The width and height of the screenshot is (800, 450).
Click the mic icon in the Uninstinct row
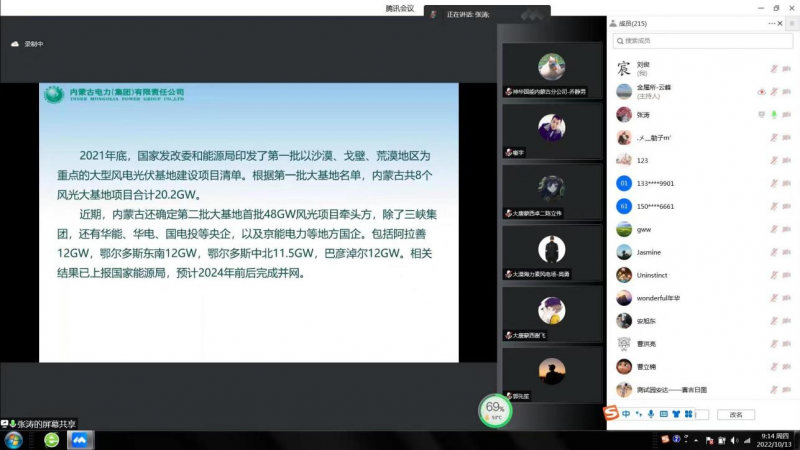774,275
